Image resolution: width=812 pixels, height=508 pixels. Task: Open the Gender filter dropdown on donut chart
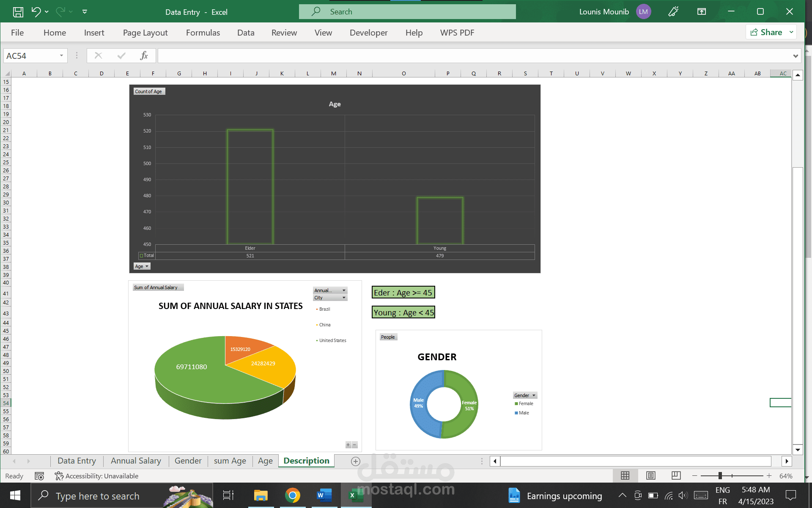point(525,395)
